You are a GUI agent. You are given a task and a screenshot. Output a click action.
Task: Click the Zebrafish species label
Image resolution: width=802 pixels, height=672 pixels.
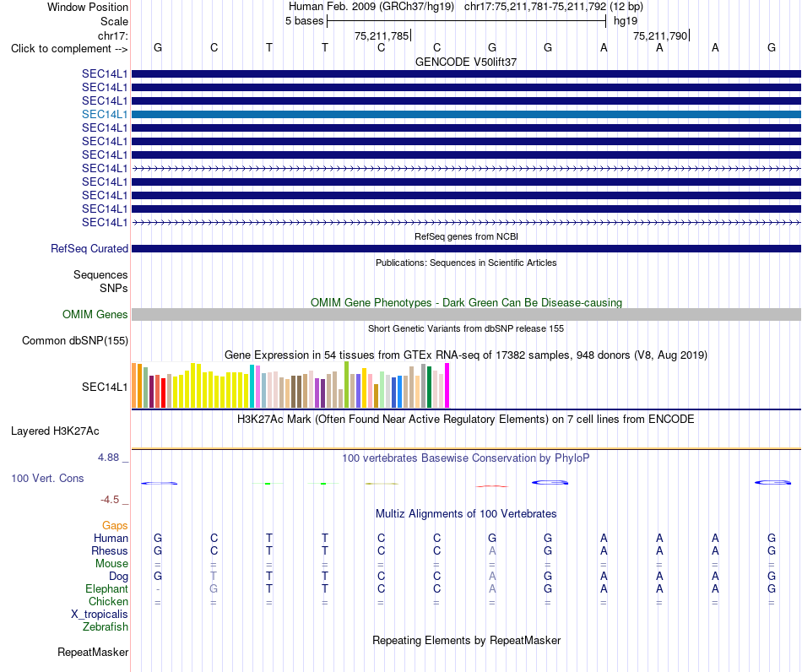pos(106,626)
